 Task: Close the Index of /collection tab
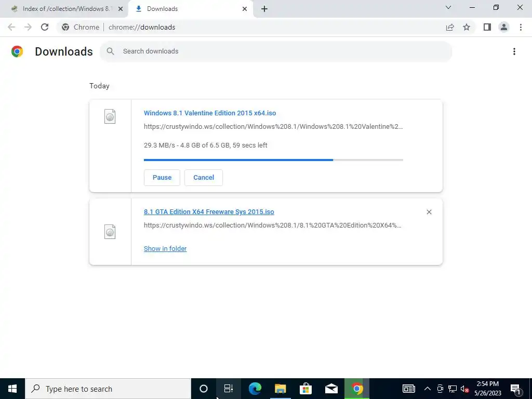click(x=121, y=9)
